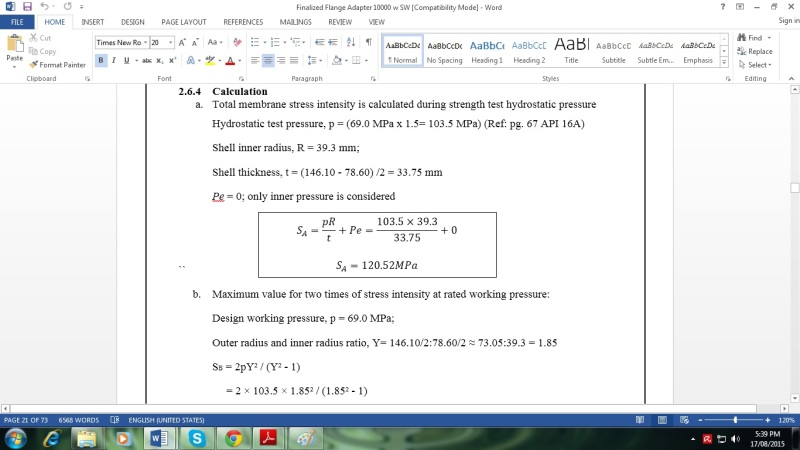This screenshot has height=450, width=800.
Task: Toggle Center alignment
Action: (x=268, y=60)
